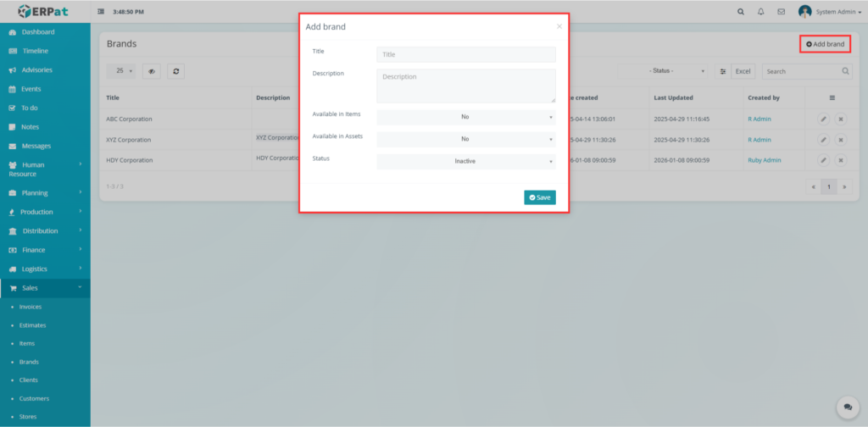Viewport: 868px width, 427px height.
Task: Focus the Title input field
Action: pyautogui.click(x=466, y=55)
